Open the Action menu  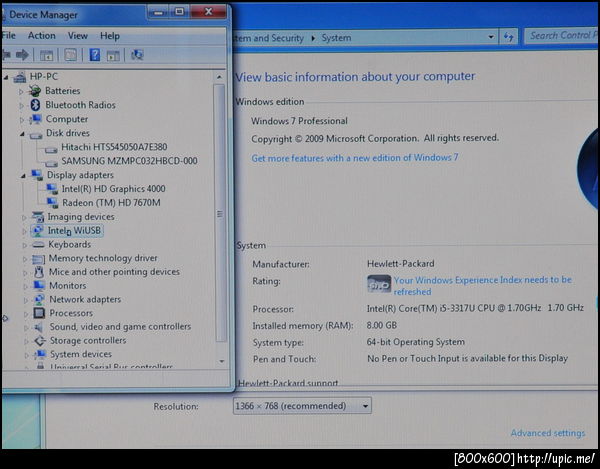pyautogui.click(x=42, y=36)
